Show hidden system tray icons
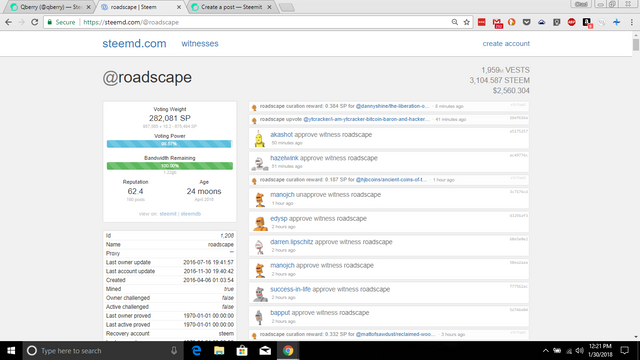 [546, 351]
